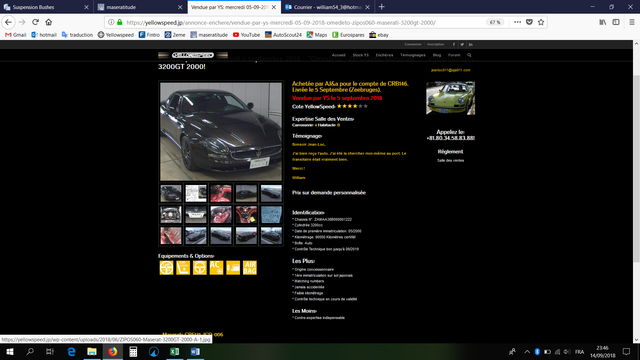
Task: Open a new browser tab
Action: click(x=382, y=7)
